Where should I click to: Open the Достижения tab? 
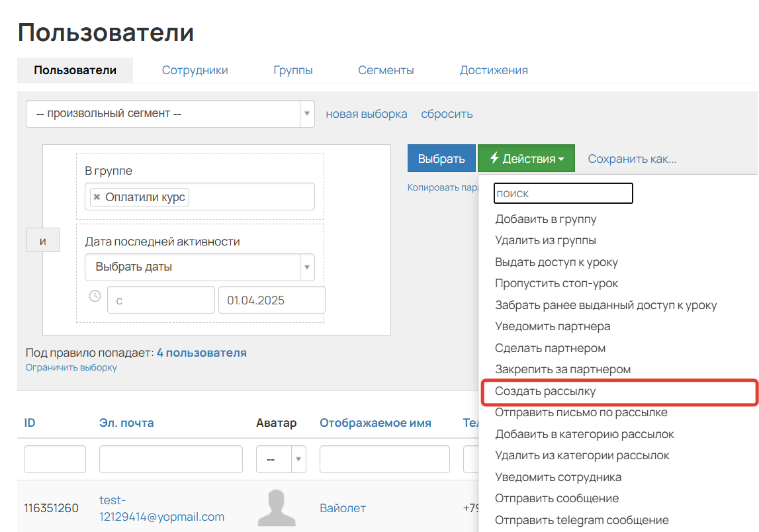click(494, 70)
